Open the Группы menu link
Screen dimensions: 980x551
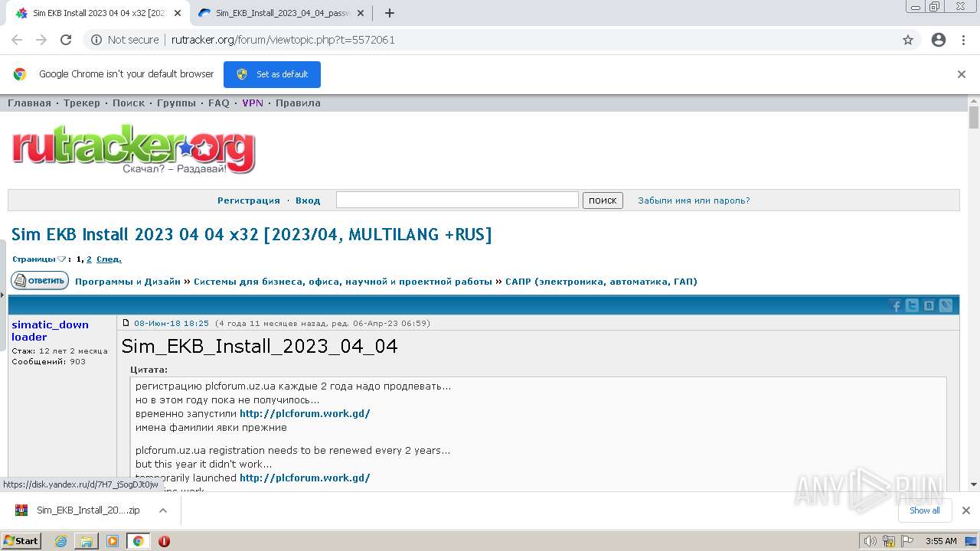tap(176, 103)
